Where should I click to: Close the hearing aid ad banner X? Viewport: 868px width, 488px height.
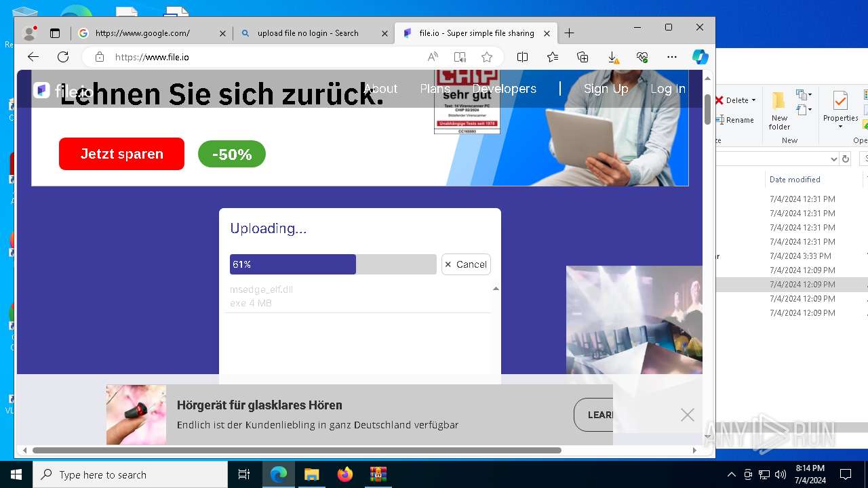pyautogui.click(x=688, y=415)
